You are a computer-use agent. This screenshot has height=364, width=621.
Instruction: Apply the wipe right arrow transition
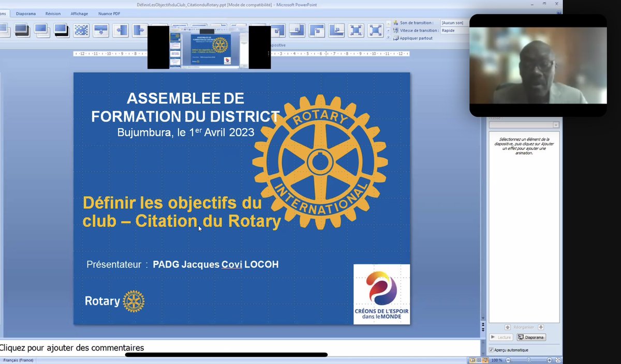tap(139, 30)
